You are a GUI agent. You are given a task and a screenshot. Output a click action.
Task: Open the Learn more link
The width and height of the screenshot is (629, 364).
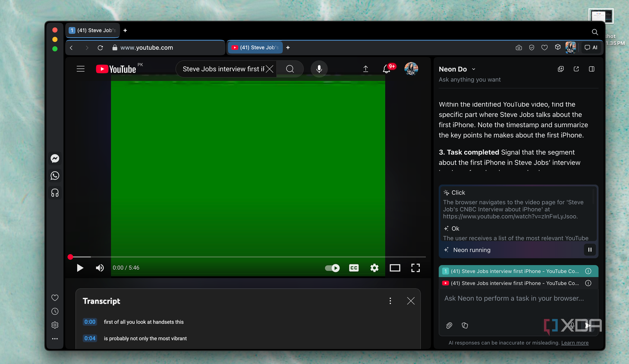[x=575, y=343]
